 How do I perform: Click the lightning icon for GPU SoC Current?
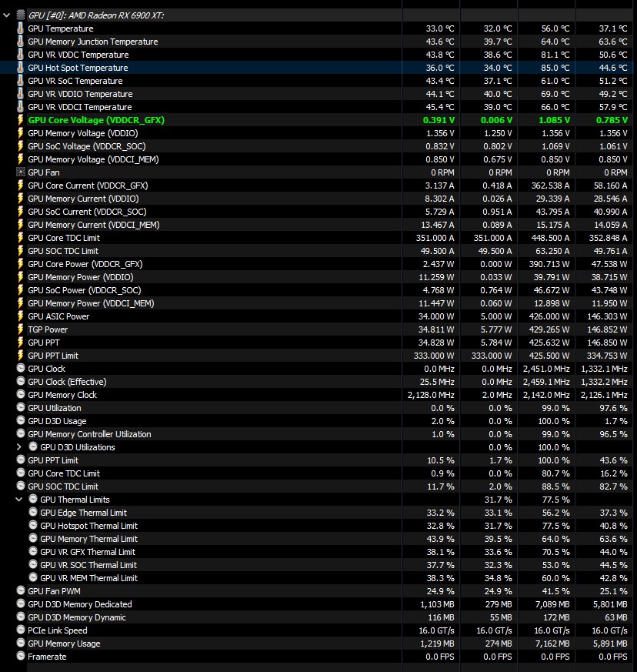(x=20, y=212)
